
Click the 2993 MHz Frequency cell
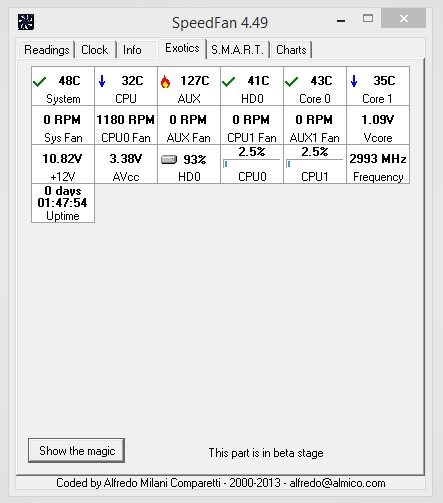pos(378,164)
